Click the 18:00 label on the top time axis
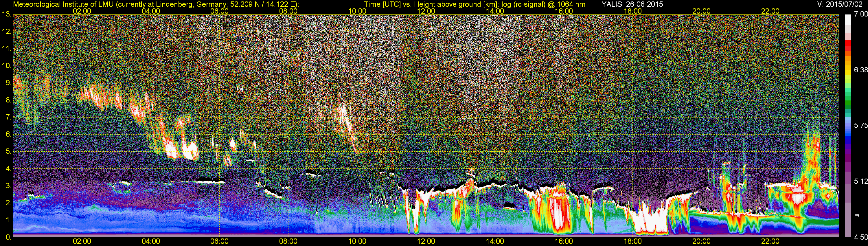Viewport: 868px width, 246px height. point(632,11)
